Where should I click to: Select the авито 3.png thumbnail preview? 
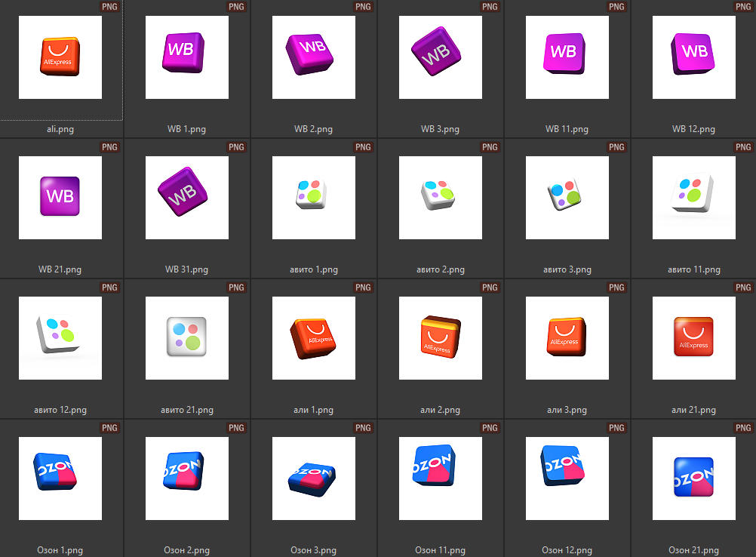567,198
